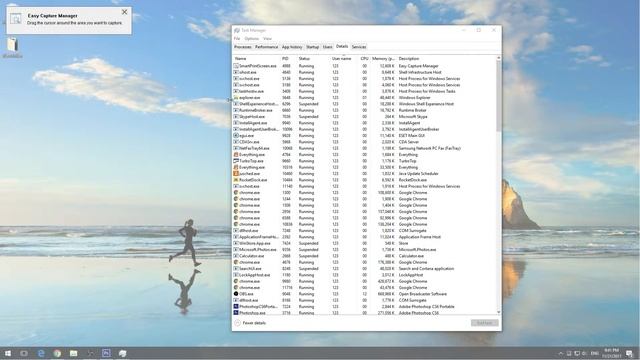Click the scrollbar down arrow
This screenshot has width=640, height=360.
pos(498,312)
